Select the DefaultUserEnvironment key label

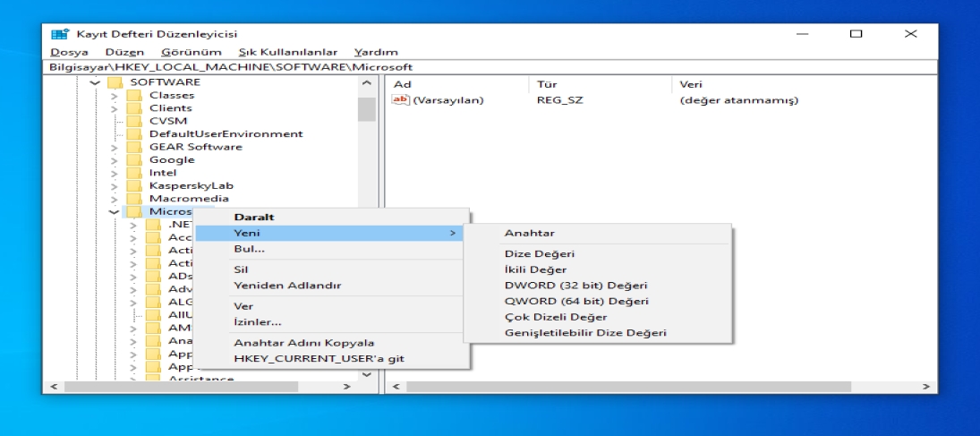tap(226, 134)
